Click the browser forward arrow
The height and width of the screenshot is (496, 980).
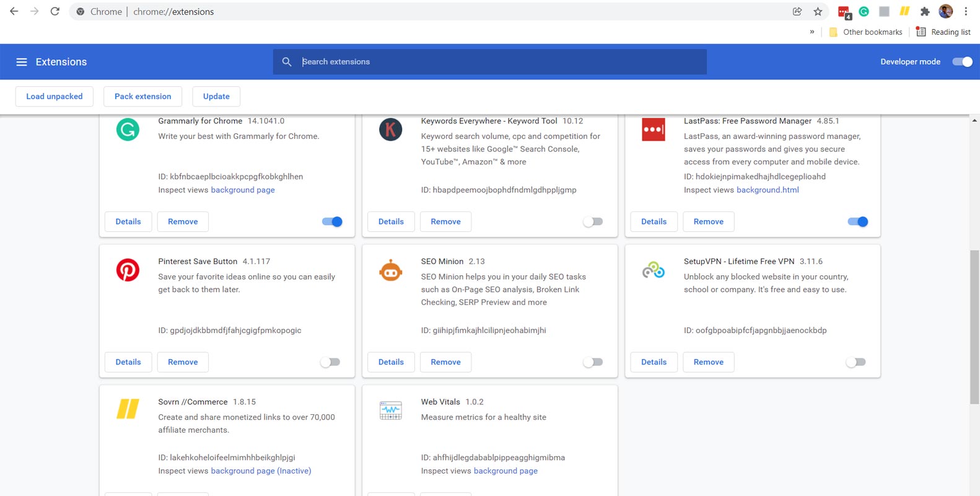tap(34, 11)
